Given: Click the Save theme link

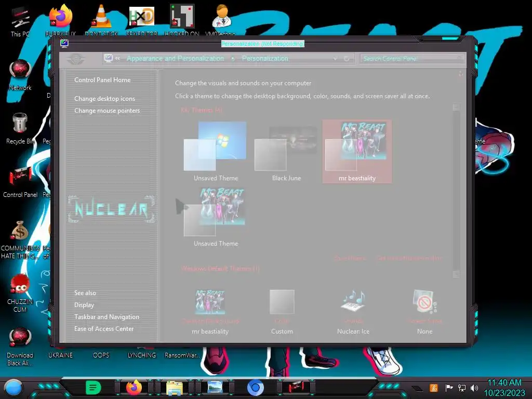Looking at the screenshot, I should [350, 258].
